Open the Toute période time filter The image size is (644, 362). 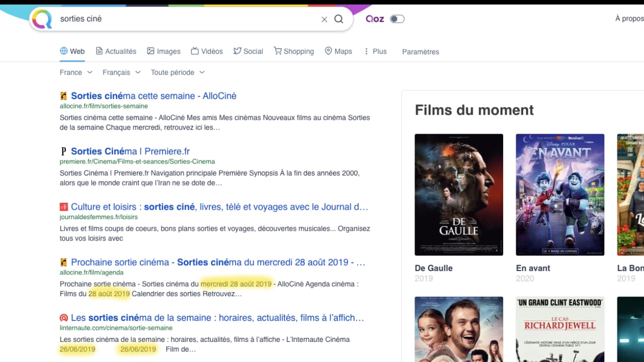[x=178, y=72]
